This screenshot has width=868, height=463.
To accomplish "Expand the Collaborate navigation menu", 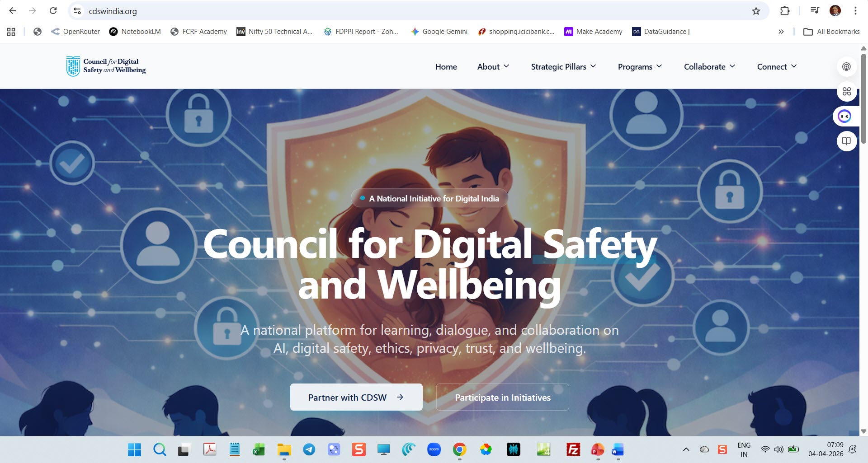I will (709, 66).
